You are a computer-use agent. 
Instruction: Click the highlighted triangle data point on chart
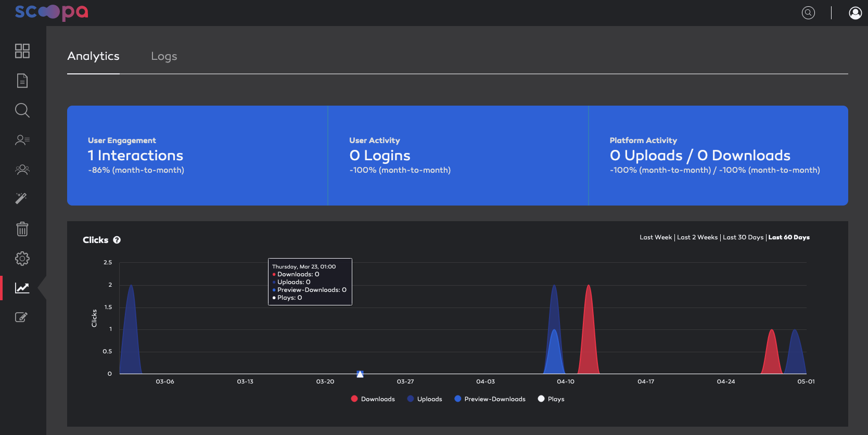[x=360, y=374]
